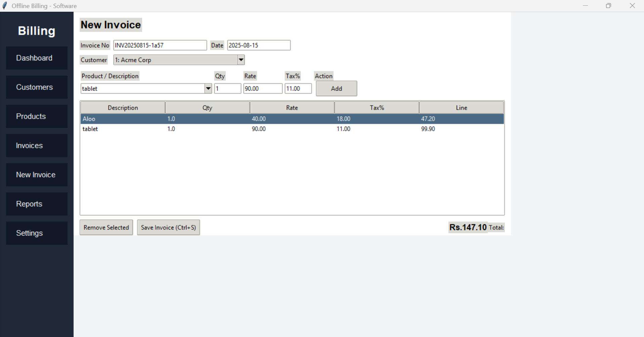Select New Invoice in the sidebar
Image resolution: width=644 pixels, height=337 pixels.
point(36,175)
